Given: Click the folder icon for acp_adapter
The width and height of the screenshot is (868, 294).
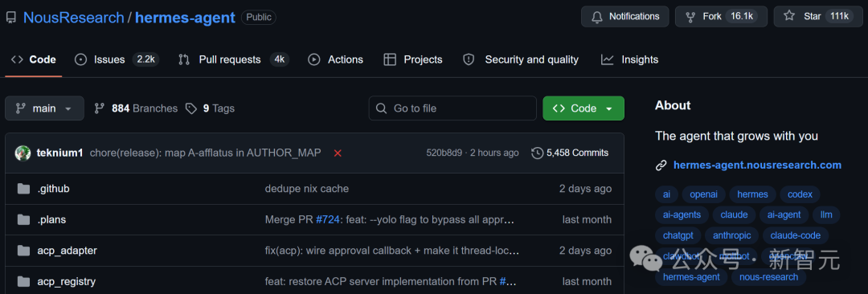Looking at the screenshot, I should click(23, 251).
